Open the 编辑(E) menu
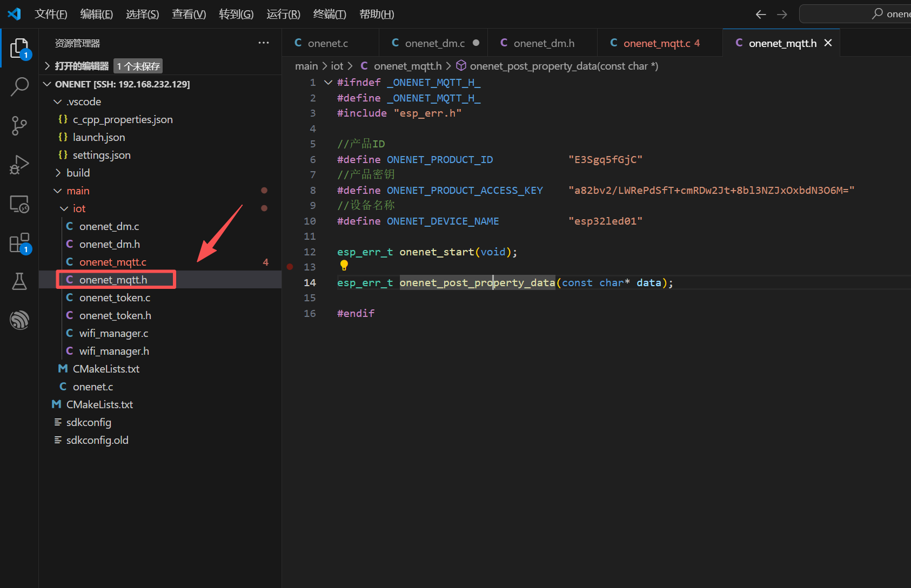 pyautogui.click(x=97, y=14)
